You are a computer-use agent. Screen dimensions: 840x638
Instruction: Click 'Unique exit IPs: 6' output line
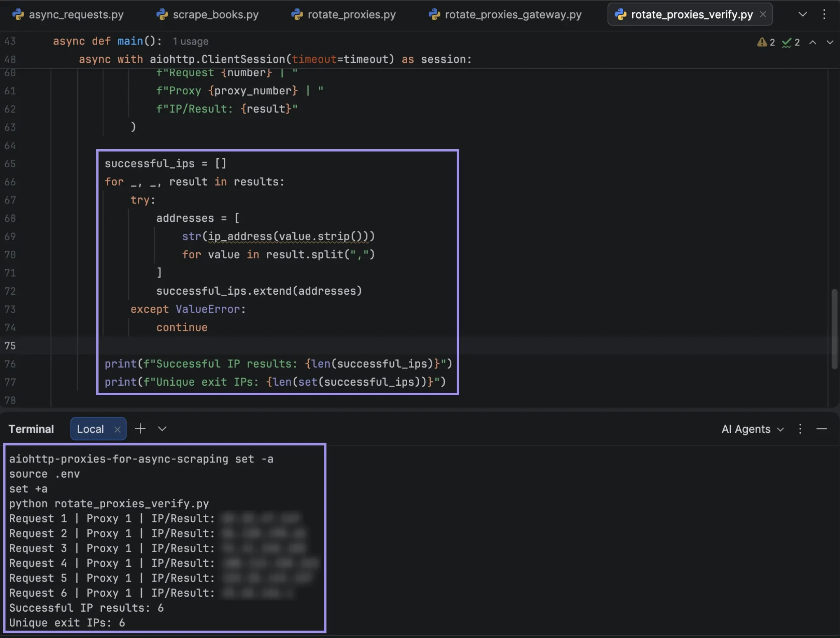click(67, 622)
